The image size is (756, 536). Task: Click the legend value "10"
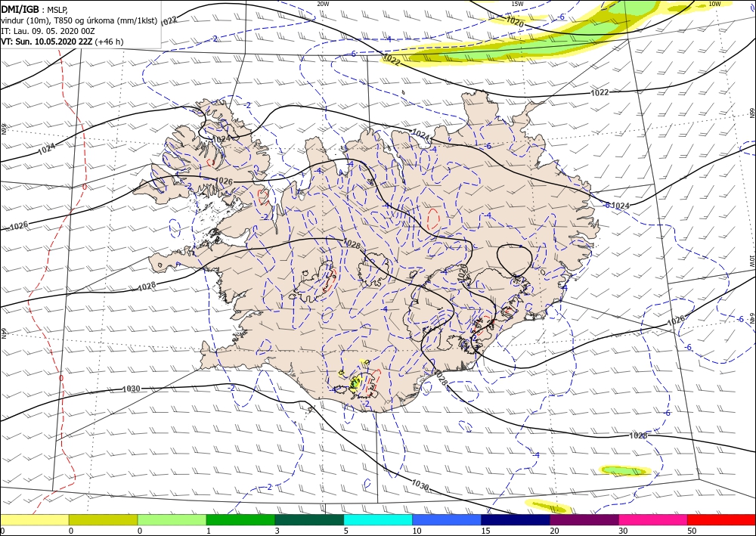417,531
